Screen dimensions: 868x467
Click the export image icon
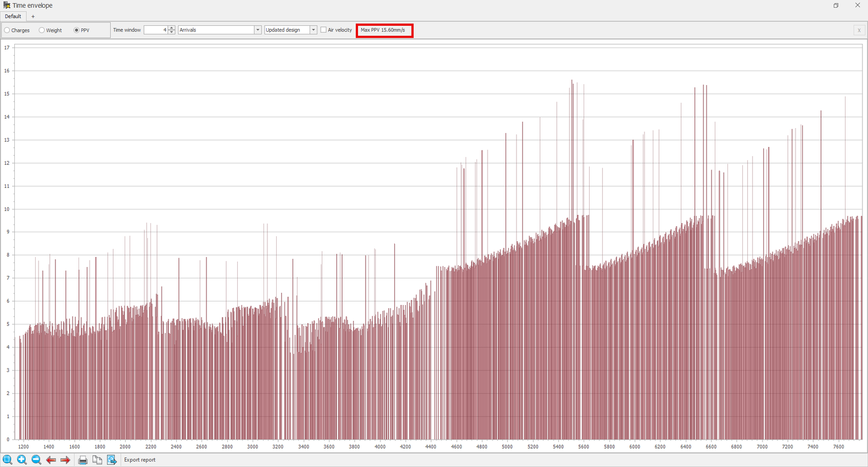[x=112, y=460]
